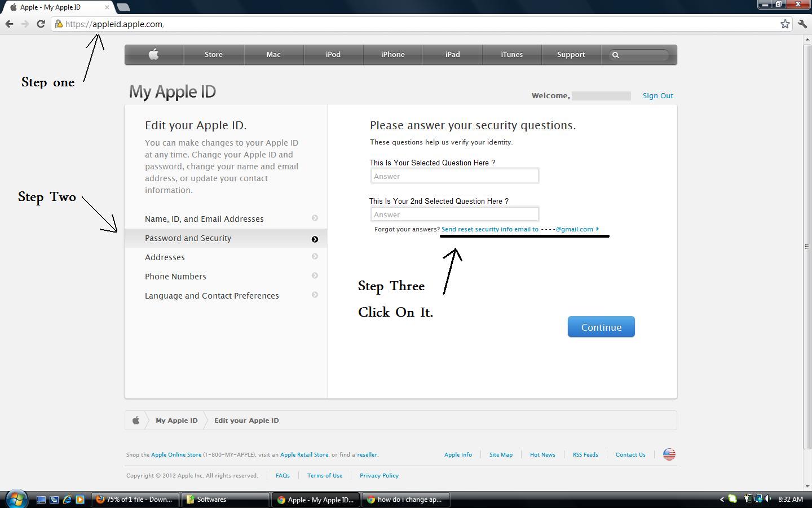812x508 pixels.
Task: Click the Switch Between Windows icon
Action: click(54, 500)
